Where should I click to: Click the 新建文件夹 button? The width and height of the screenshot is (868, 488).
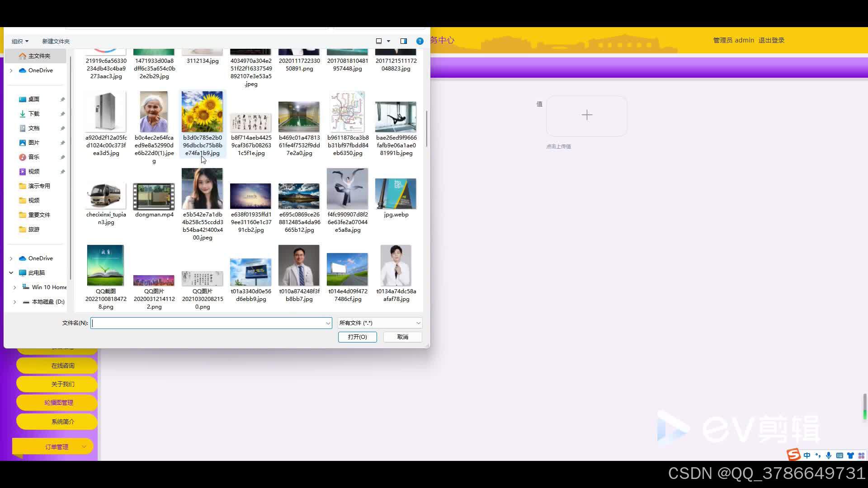point(56,41)
